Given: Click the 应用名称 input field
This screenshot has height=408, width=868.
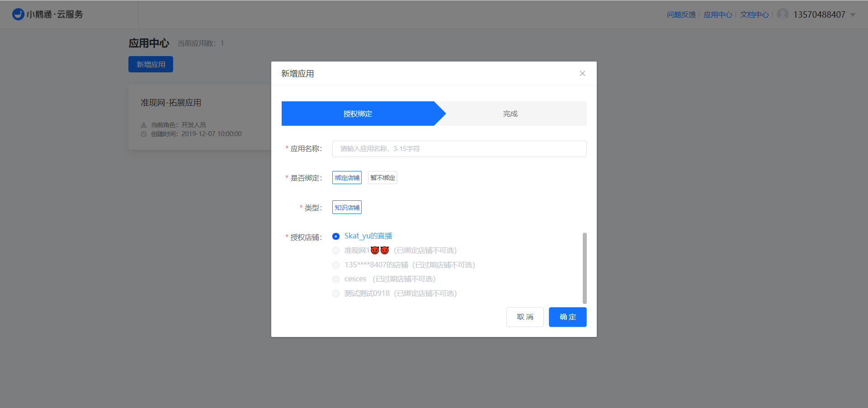Looking at the screenshot, I should tap(459, 149).
